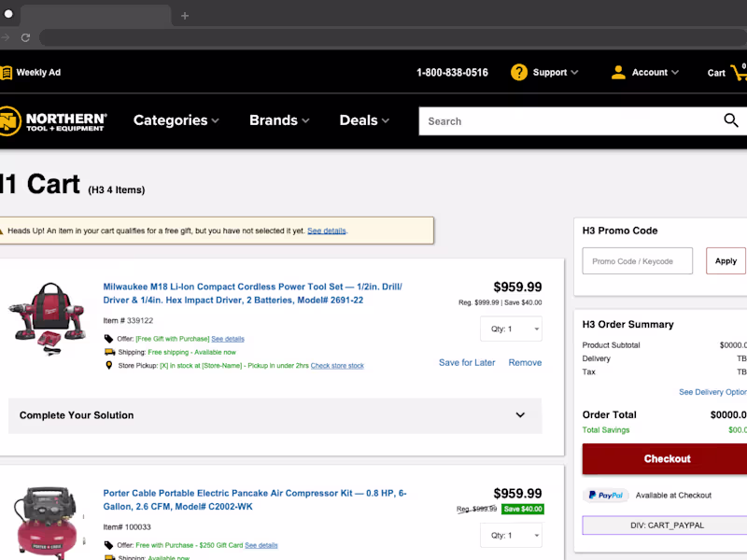Open Milwaukee M18 Power Tool Set product link

pyautogui.click(x=252, y=293)
